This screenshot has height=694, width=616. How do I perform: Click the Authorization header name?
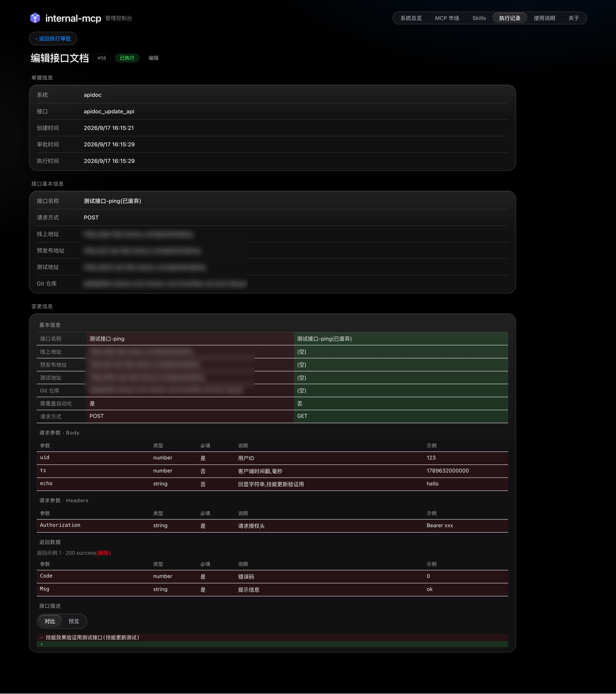point(60,525)
